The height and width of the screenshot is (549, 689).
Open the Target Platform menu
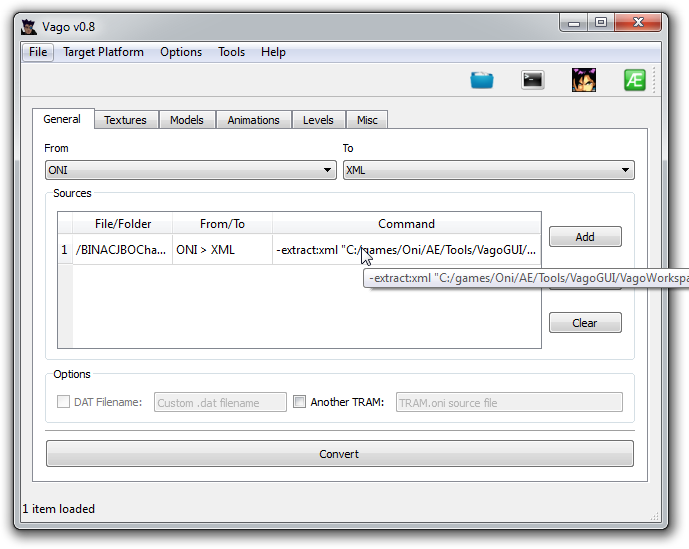pyautogui.click(x=103, y=52)
